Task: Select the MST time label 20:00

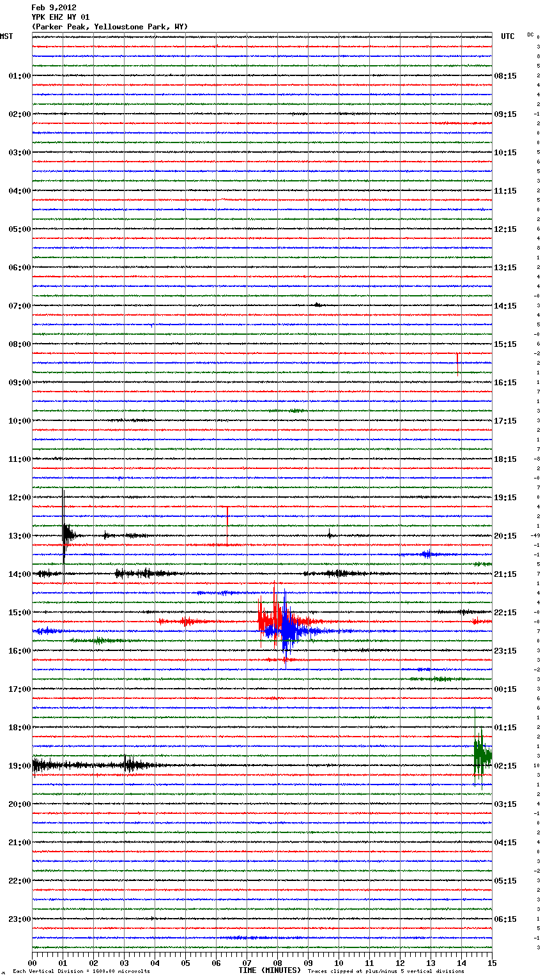Action: [x=20, y=804]
